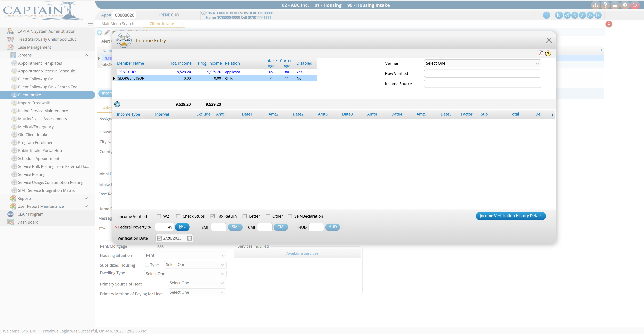Click the red power logout icon

point(635,5)
